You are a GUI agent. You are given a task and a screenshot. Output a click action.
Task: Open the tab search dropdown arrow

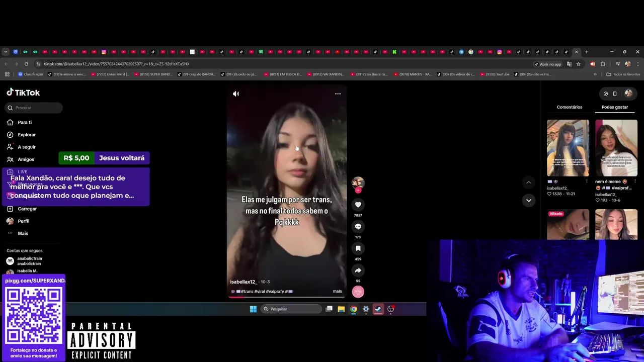point(5,52)
